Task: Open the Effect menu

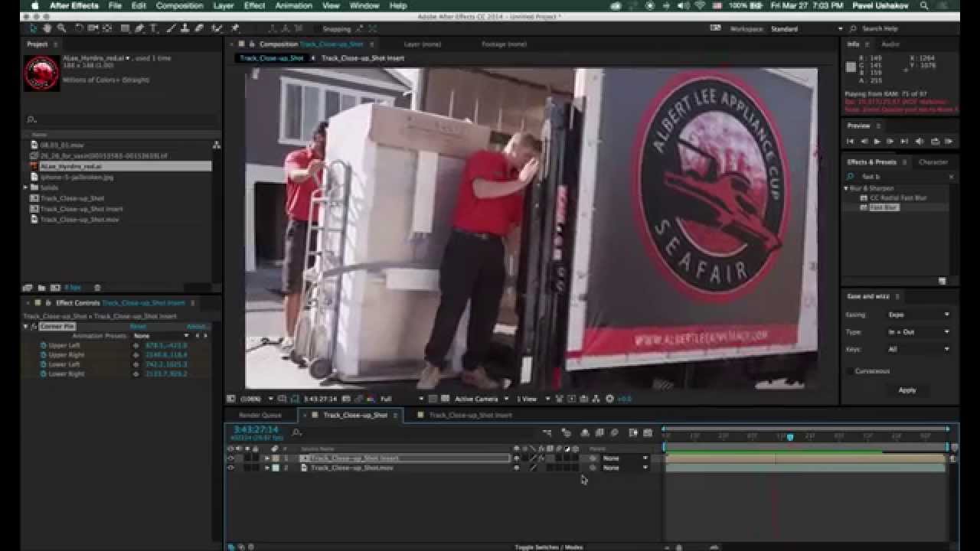Action: pos(254,5)
